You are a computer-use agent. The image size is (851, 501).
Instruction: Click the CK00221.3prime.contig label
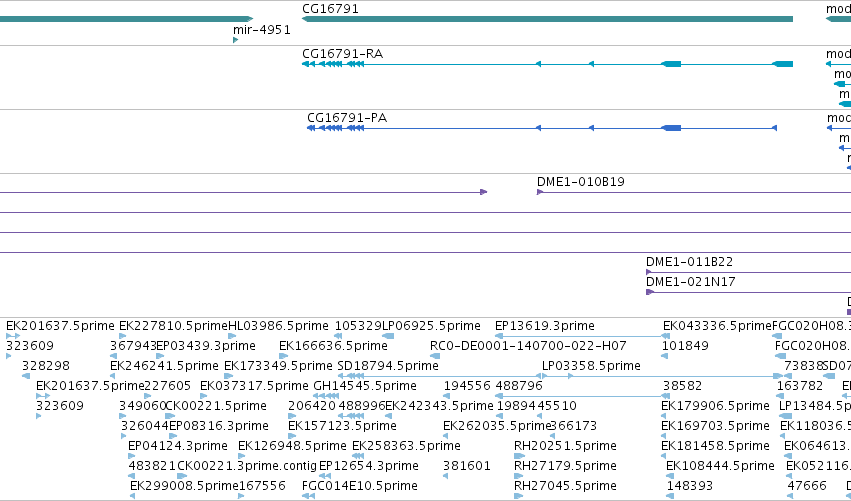click(247, 466)
